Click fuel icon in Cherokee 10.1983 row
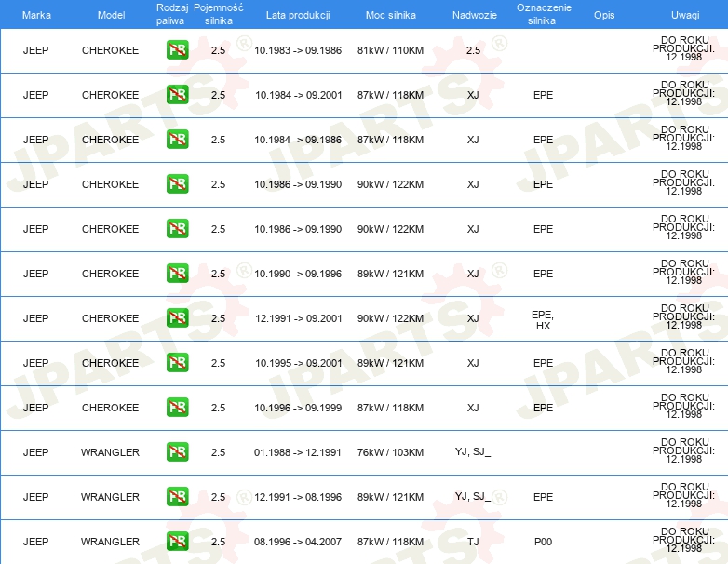 click(177, 50)
